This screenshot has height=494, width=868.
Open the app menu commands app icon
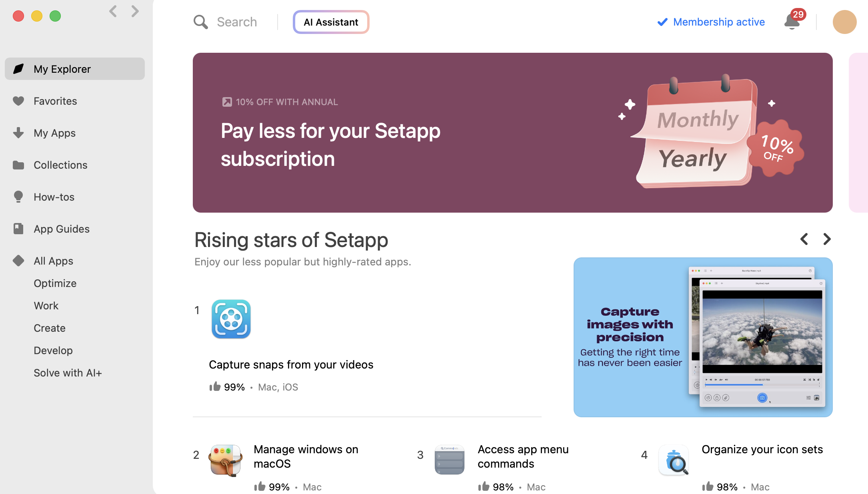(x=450, y=460)
